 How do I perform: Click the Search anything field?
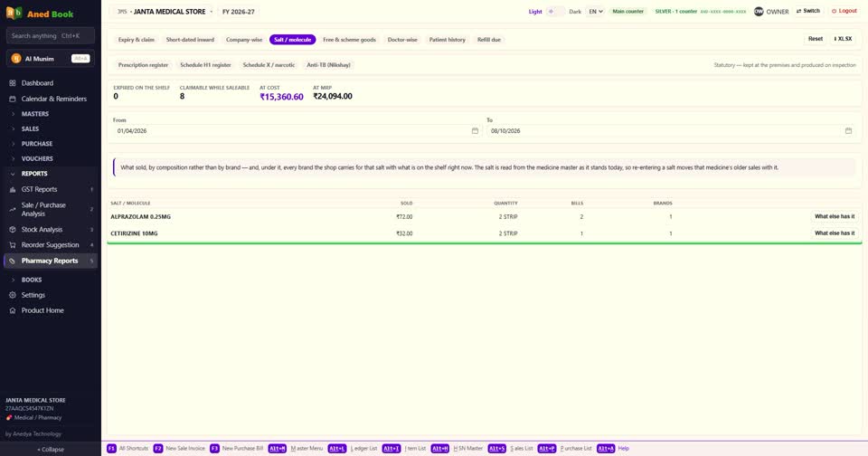click(x=51, y=36)
